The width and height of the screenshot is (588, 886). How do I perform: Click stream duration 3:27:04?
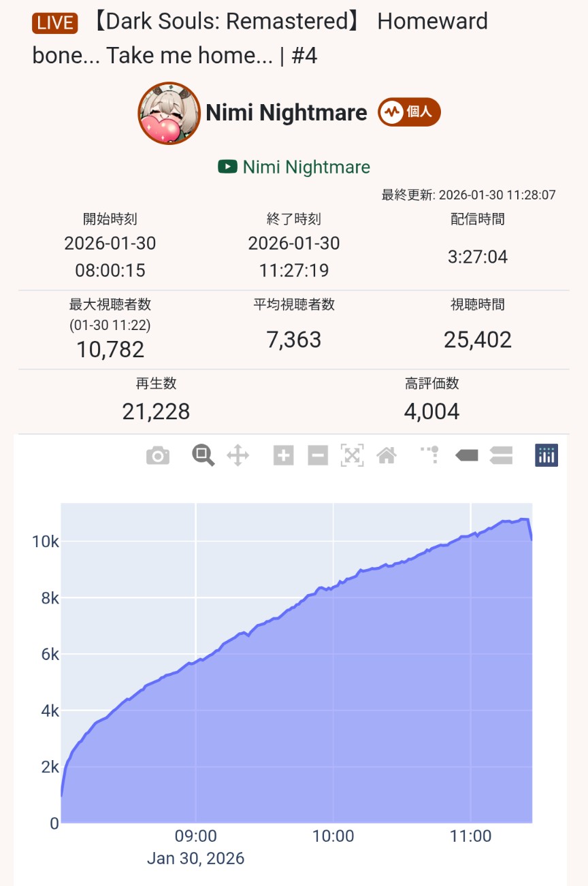[x=478, y=257]
